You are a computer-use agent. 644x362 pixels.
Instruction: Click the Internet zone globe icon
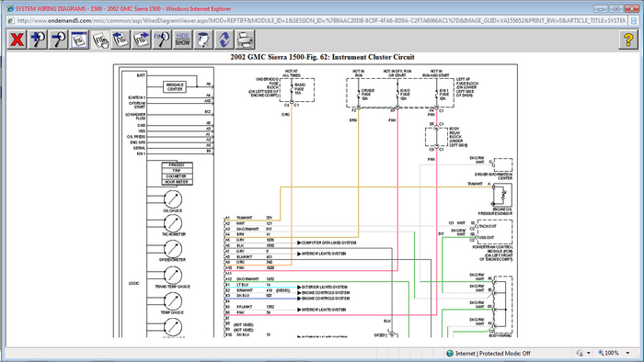pos(450,353)
